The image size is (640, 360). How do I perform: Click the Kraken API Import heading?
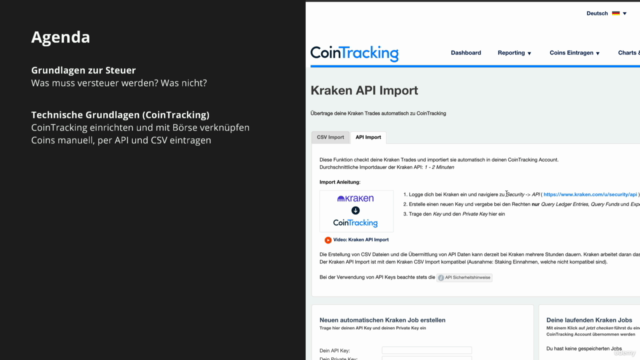click(x=364, y=91)
